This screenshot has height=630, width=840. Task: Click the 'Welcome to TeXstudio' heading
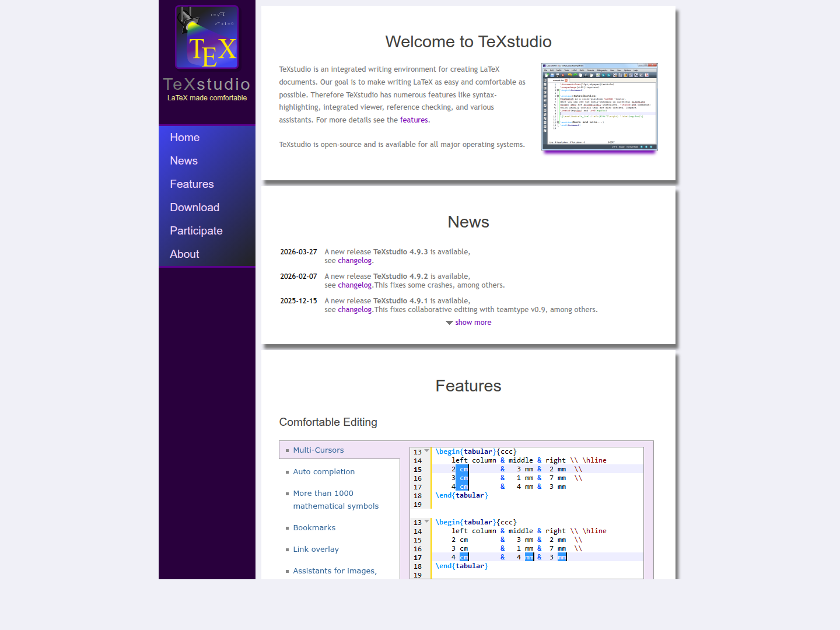[468, 42]
